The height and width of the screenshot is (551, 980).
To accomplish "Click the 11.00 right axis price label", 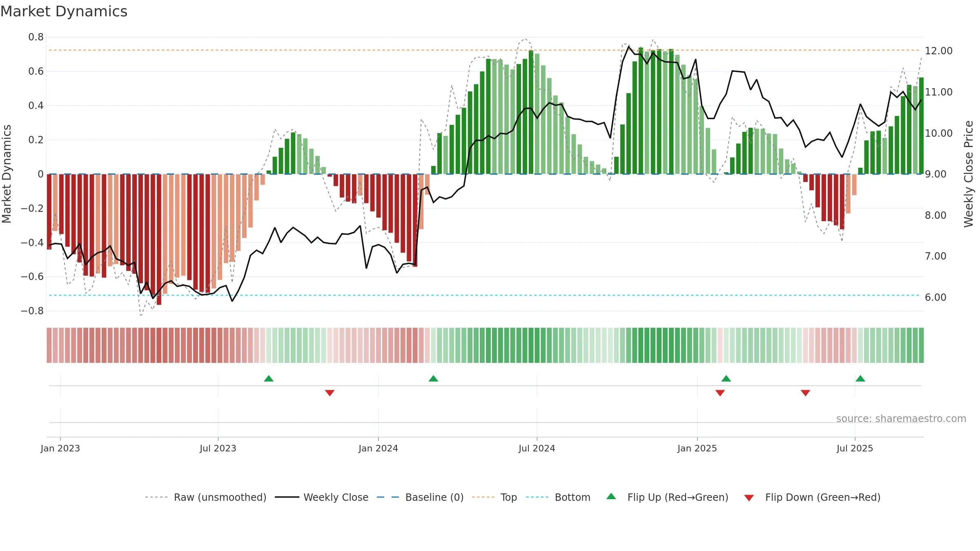I will pyautogui.click(x=939, y=92).
